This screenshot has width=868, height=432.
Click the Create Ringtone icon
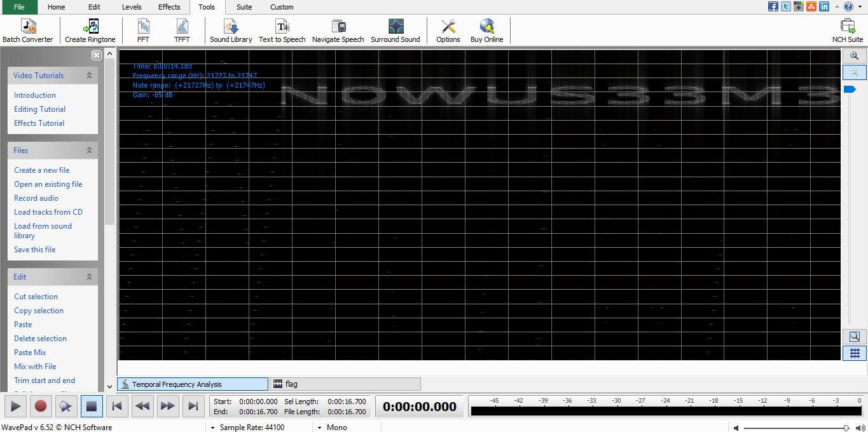tap(90, 30)
